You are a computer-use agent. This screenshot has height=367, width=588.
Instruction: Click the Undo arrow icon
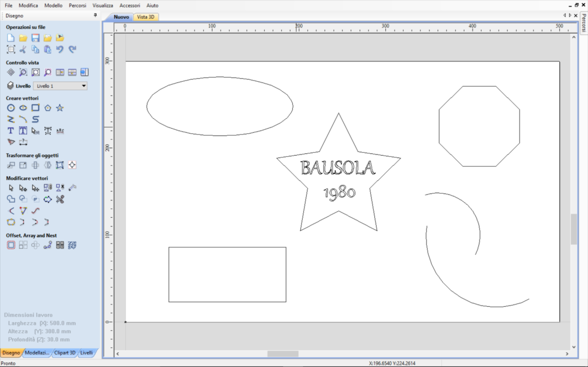coord(60,49)
